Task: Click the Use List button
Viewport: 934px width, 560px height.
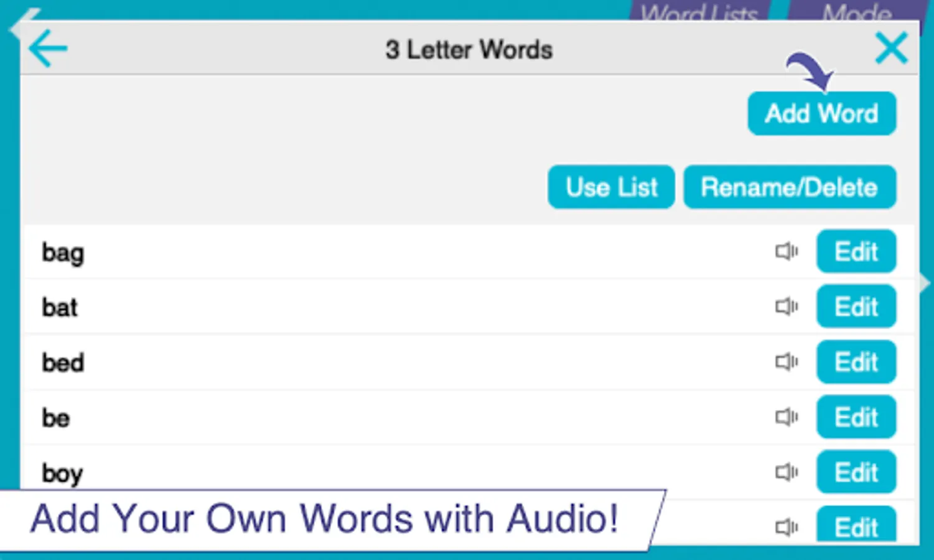Action: (x=611, y=187)
